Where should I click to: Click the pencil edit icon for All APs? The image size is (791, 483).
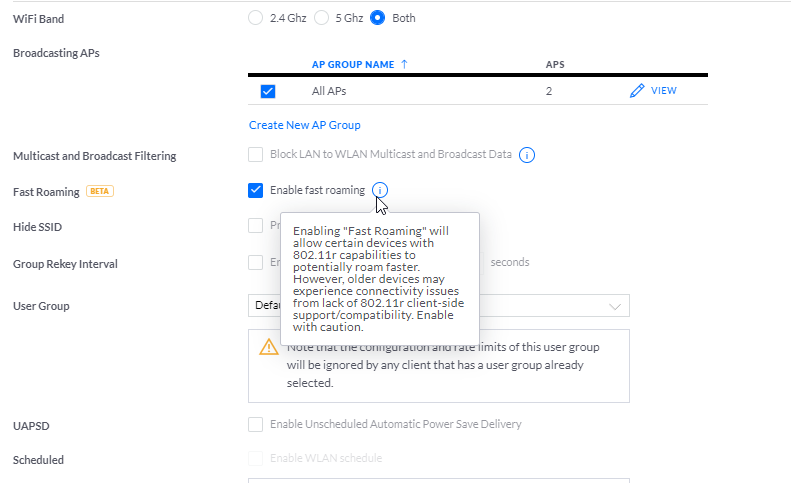637,91
